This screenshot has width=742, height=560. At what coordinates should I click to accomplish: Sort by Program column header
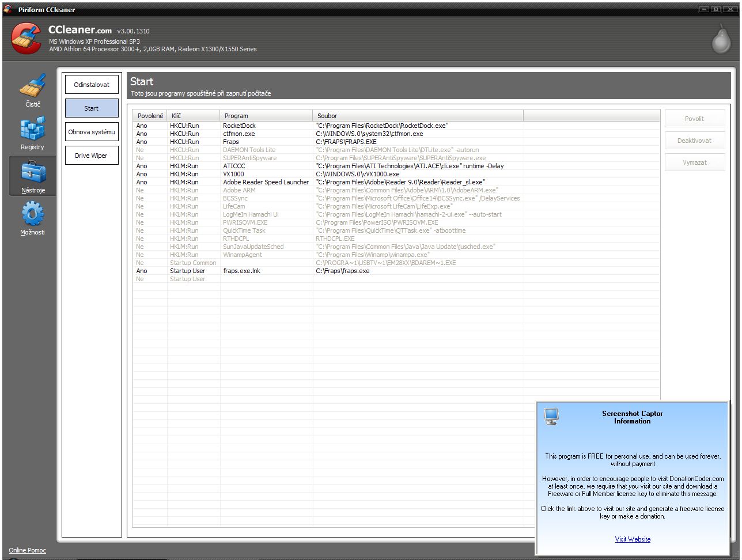pyautogui.click(x=266, y=116)
